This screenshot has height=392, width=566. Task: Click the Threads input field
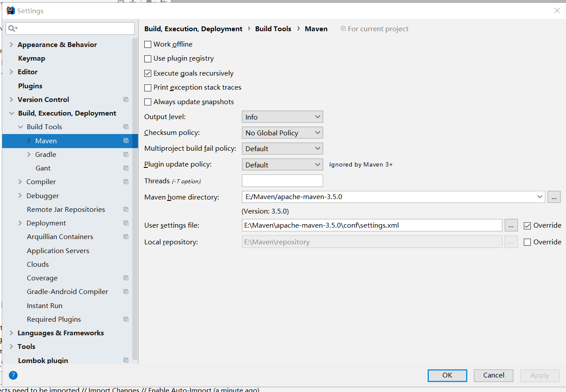(282, 181)
